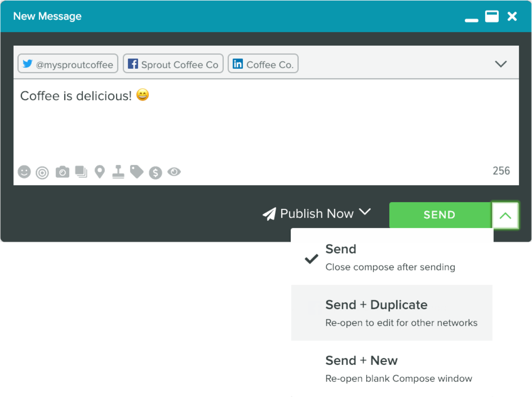
Task: Open the asset library stacked-squares icon
Action: [x=81, y=172]
